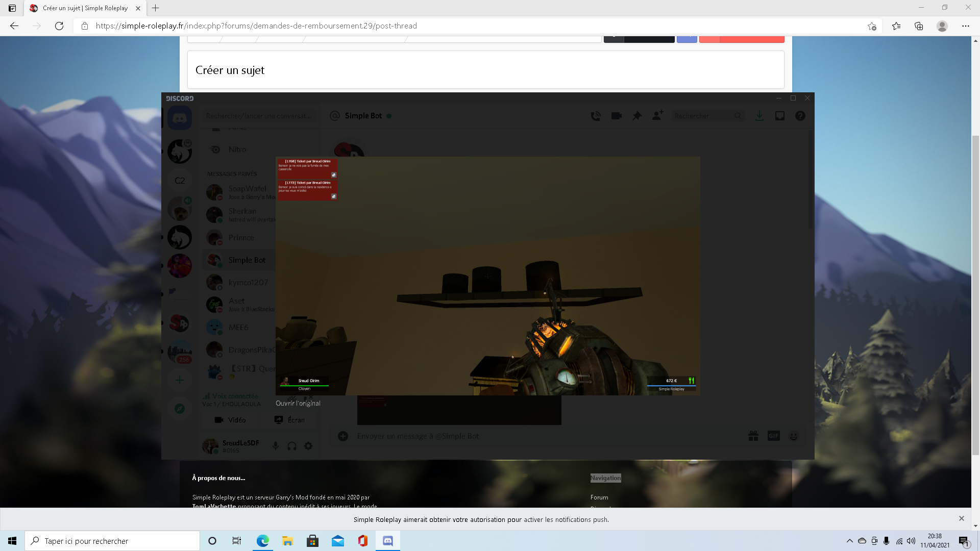Open volume control in system tray

pyautogui.click(x=911, y=541)
